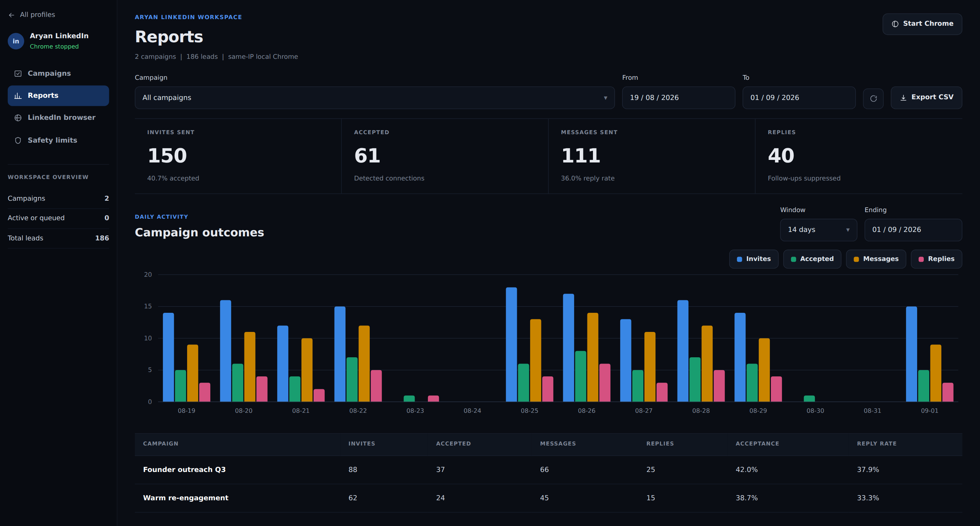Click the Invites Sent 150 stat card

[x=238, y=156]
